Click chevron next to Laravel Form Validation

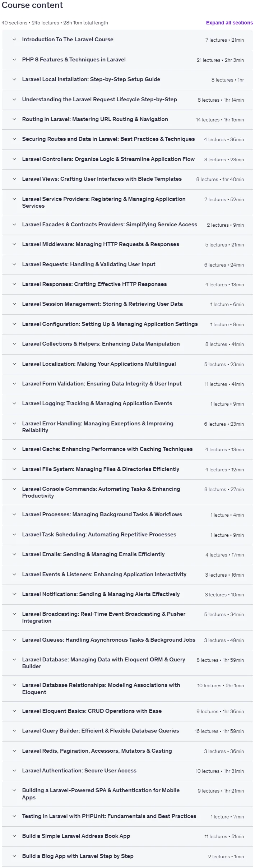(x=14, y=384)
